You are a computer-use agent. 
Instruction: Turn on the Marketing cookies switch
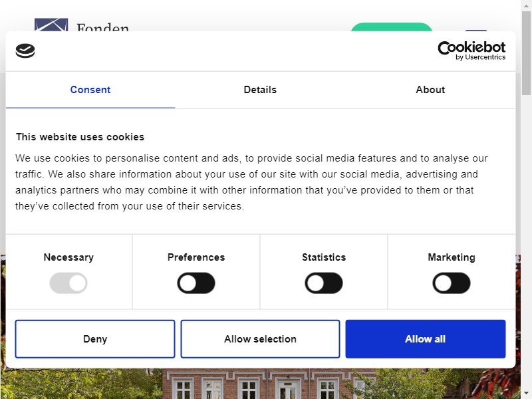pyautogui.click(x=452, y=283)
